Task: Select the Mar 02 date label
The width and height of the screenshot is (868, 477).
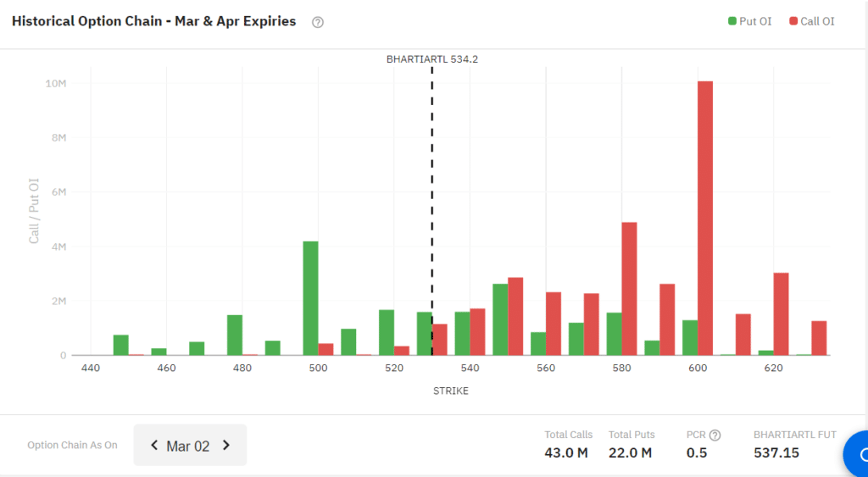Action: coord(188,446)
